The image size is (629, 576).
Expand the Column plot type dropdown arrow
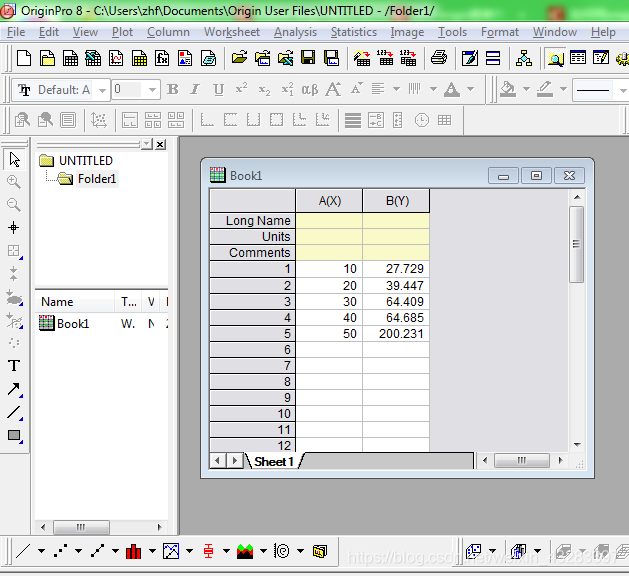(x=152, y=551)
